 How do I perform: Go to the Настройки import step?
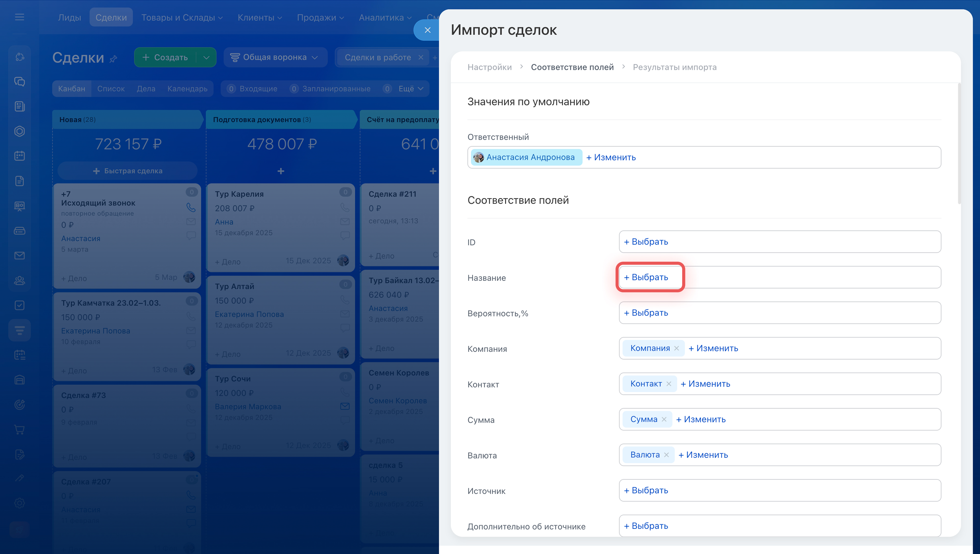tap(489, 67)
